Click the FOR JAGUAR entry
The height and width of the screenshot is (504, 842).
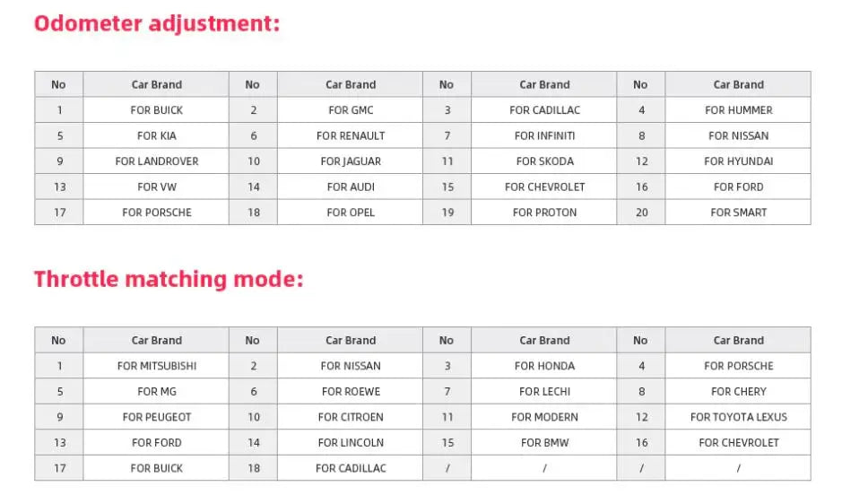coord(351,161)
